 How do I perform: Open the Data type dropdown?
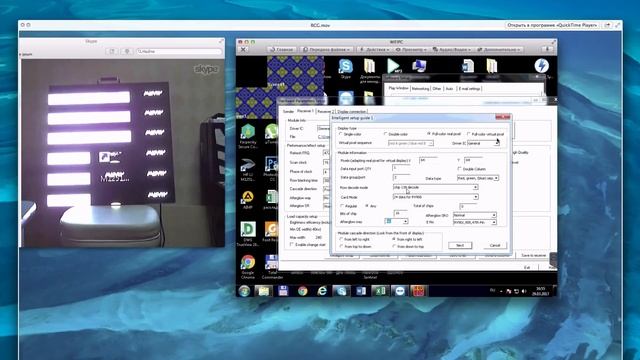(478, 178)
